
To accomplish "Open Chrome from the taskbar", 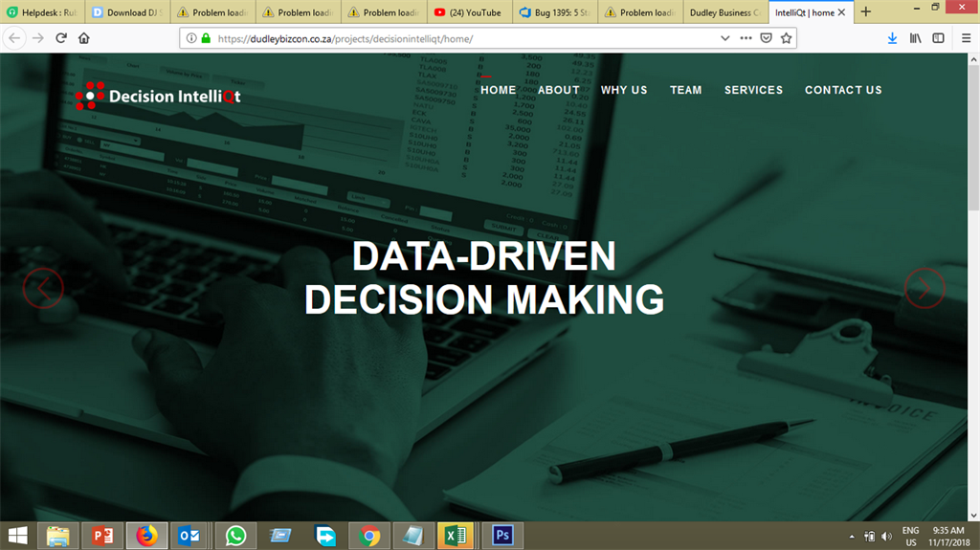I will [369, 536].
